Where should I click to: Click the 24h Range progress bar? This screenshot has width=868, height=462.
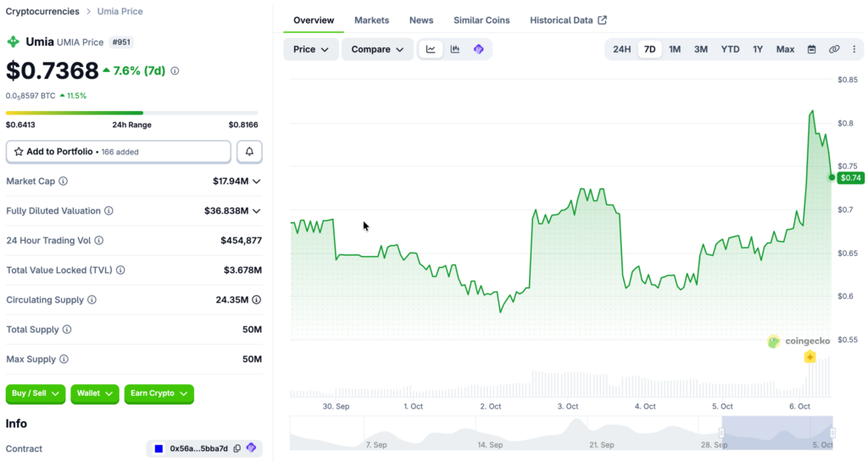(131, 113)
